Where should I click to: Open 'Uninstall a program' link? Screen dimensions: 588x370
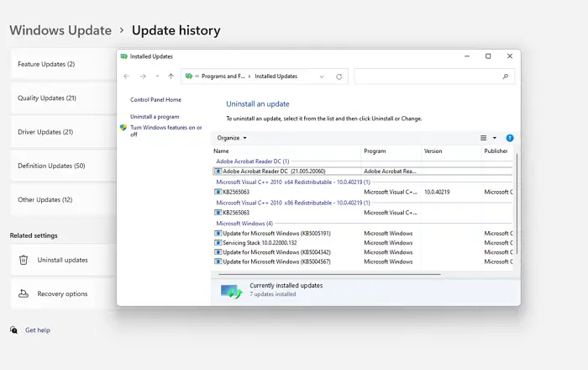click(155, 117)
